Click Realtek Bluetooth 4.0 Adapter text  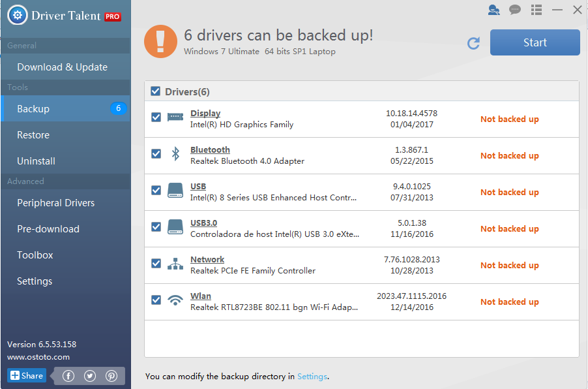(247, 161)
